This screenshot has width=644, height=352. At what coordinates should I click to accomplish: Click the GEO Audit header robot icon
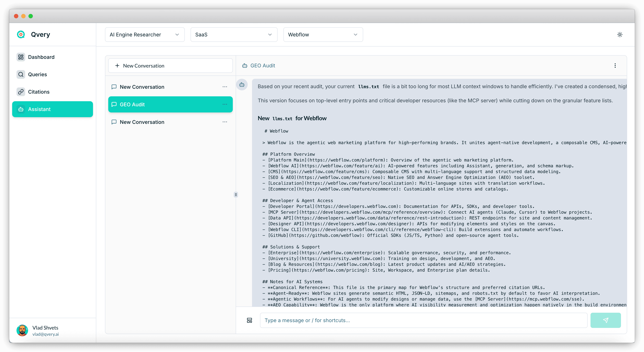point(245,66)
